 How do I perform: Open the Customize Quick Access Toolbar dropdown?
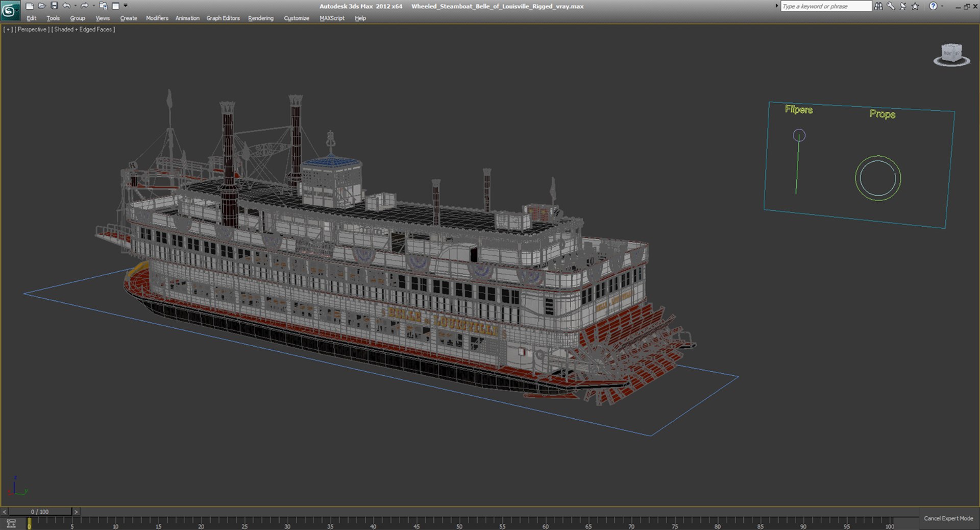126,6
